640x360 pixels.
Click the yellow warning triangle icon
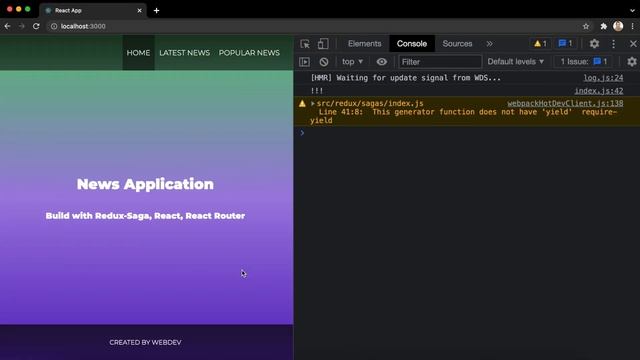coord(302,104)
